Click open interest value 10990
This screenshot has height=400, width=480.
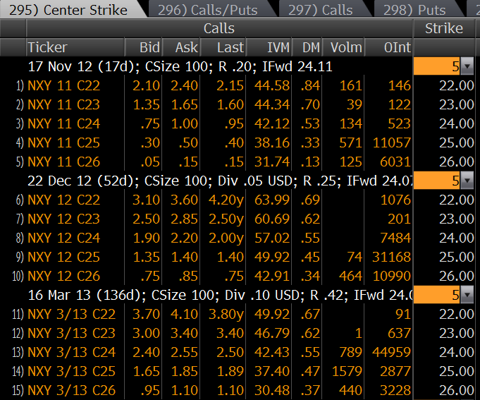pos(392,276)
